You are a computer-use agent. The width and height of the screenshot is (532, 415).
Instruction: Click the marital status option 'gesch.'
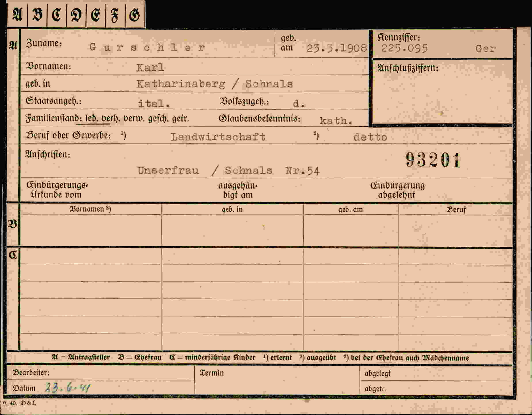coord(158,119)
